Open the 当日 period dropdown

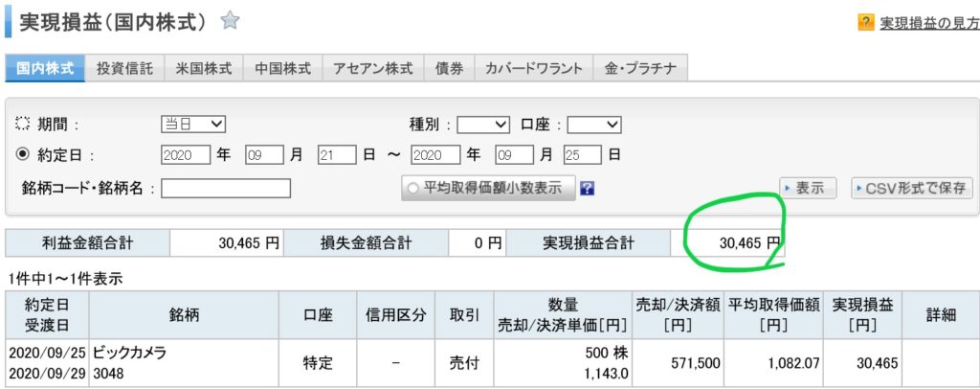point(192,124)
